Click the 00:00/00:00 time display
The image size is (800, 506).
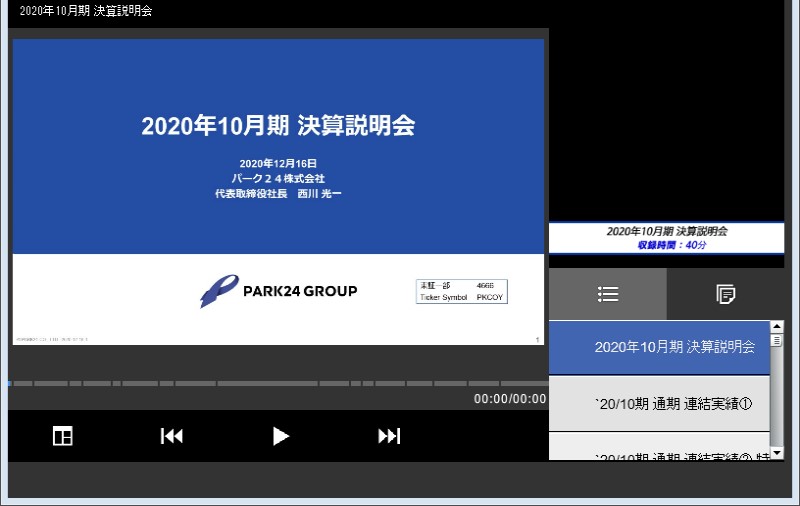pos(510,399)
